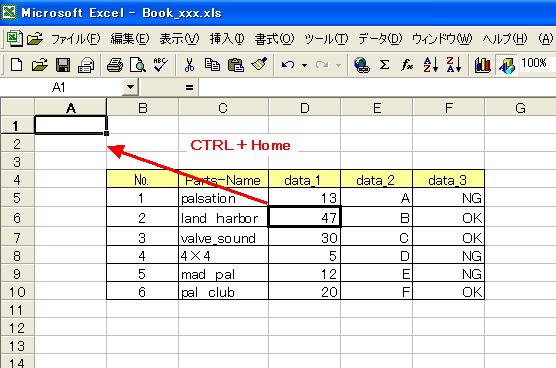The image size is (556, 368).
Task: Open the ツール(T) menu
Action: point(326,39)
